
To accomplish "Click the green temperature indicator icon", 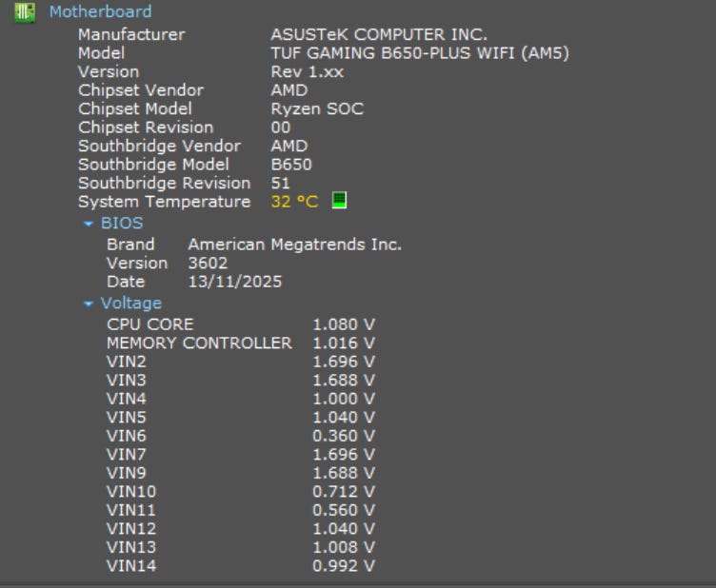I will coord(339,200).
